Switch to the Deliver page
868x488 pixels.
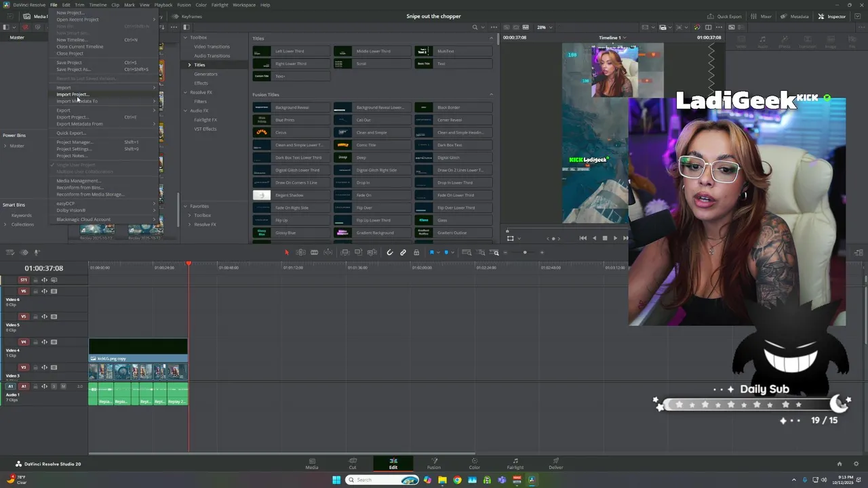pyautogui.click(x=556, y=464)
